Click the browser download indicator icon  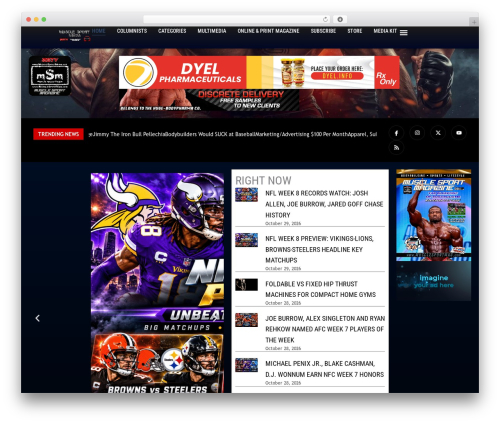[340, 19]
